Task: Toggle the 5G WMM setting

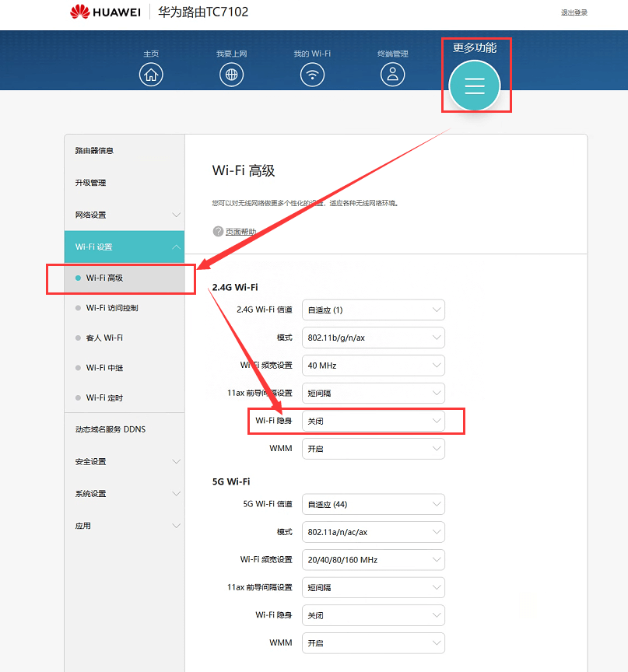Action: [374, 643]
